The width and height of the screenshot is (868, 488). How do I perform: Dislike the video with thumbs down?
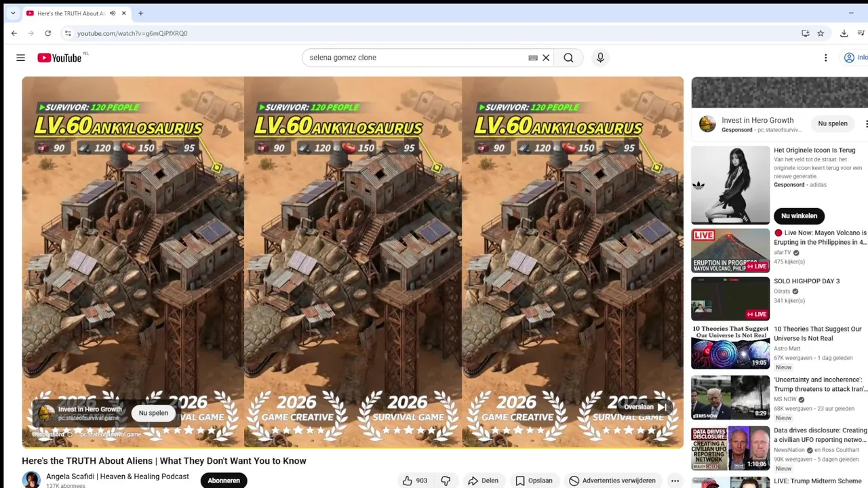pos(446,481)
